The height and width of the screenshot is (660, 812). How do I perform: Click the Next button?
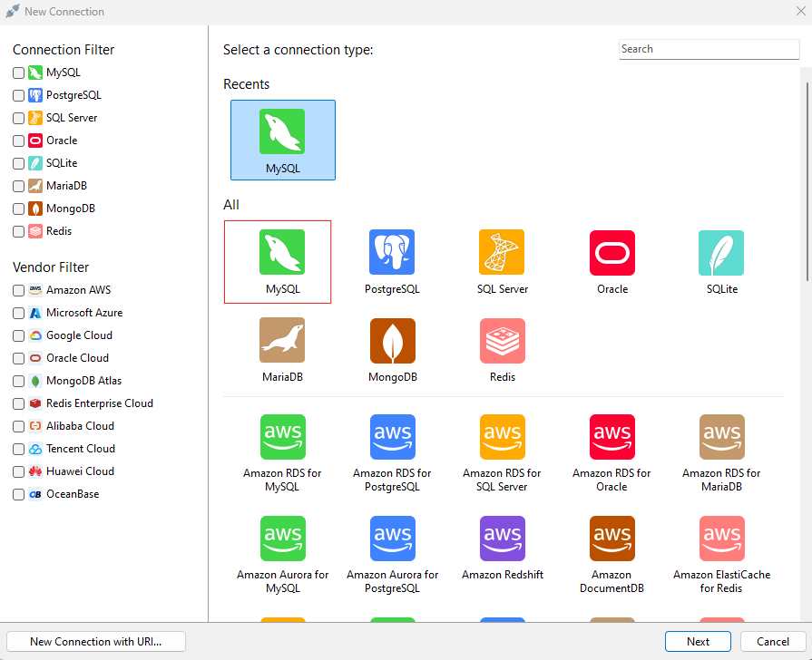pos(698,641)
